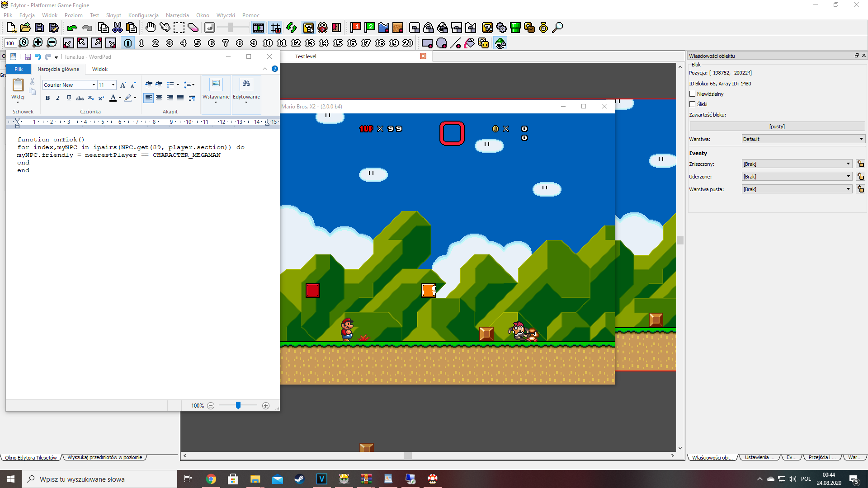
Task: Click the player 1 start point flag
Action: click(x=356, y=28)
